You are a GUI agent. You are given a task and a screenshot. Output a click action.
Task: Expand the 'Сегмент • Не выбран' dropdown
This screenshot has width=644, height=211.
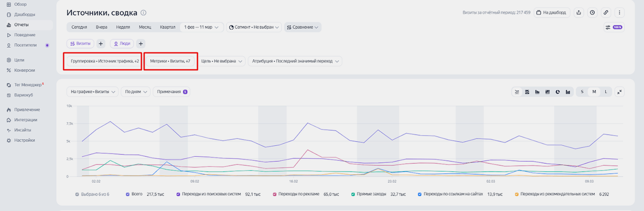[254, 27]
